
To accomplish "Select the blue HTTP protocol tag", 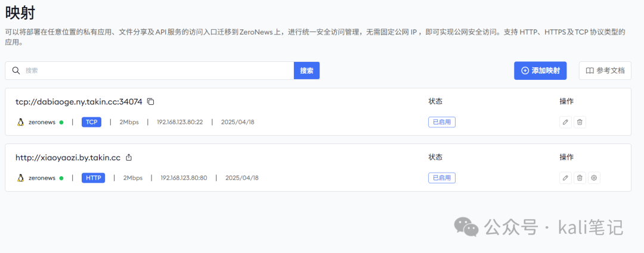I will [x=93, y=177].
